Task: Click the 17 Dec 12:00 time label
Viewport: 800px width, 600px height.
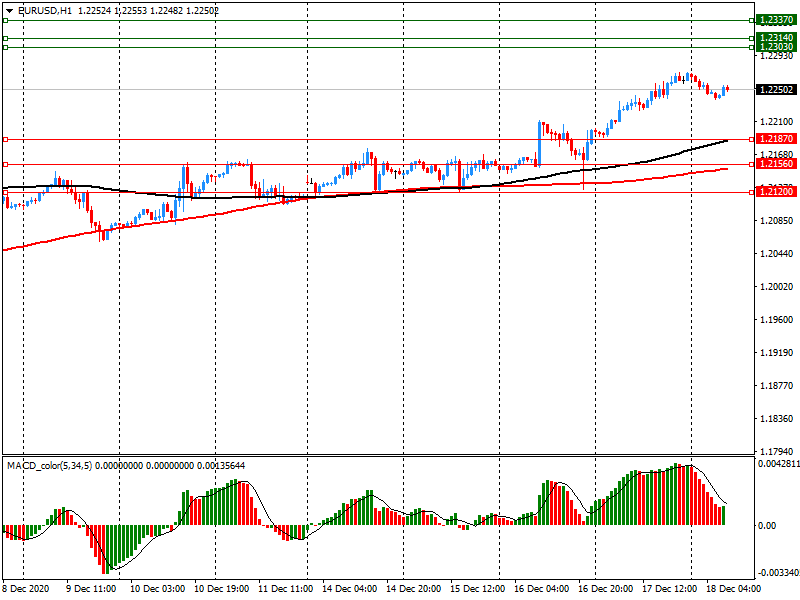Action: click(669, 589)
